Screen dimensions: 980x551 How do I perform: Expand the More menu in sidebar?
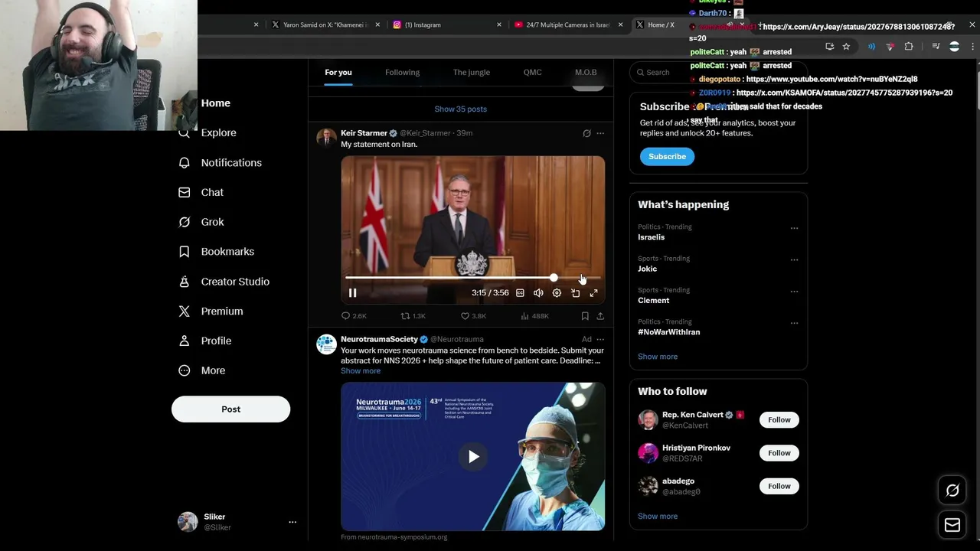click(x=202, y=370)
